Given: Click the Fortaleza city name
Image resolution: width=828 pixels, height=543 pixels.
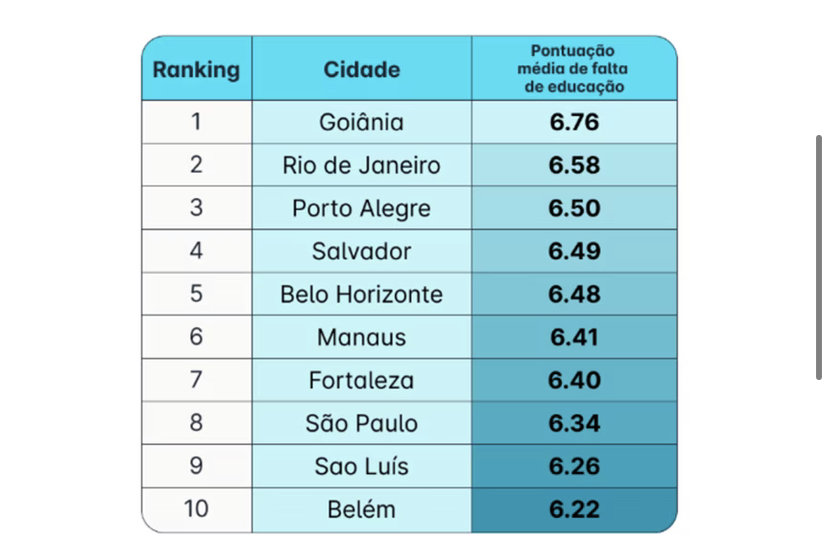Looking at the screenshot, I should click(361, 380).
